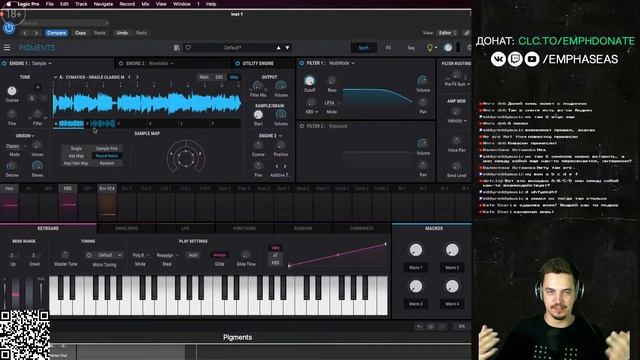Open Unison Classic mode dropdown
640x360 pixels.
pos(16,146)
